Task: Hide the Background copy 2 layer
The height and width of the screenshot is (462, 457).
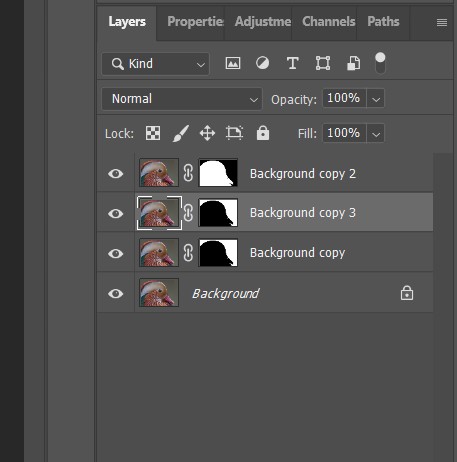Action: click(116, 174)
